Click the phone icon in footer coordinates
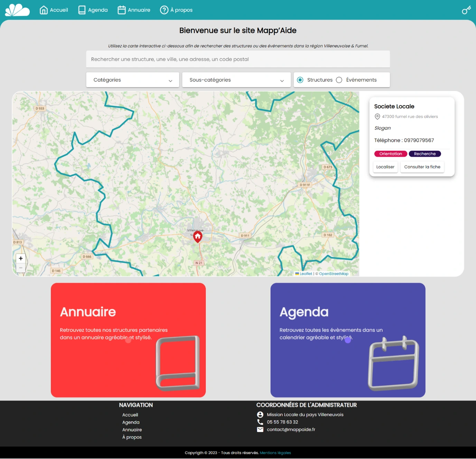Viewport: 476px width, 459px height. (260, 422)
